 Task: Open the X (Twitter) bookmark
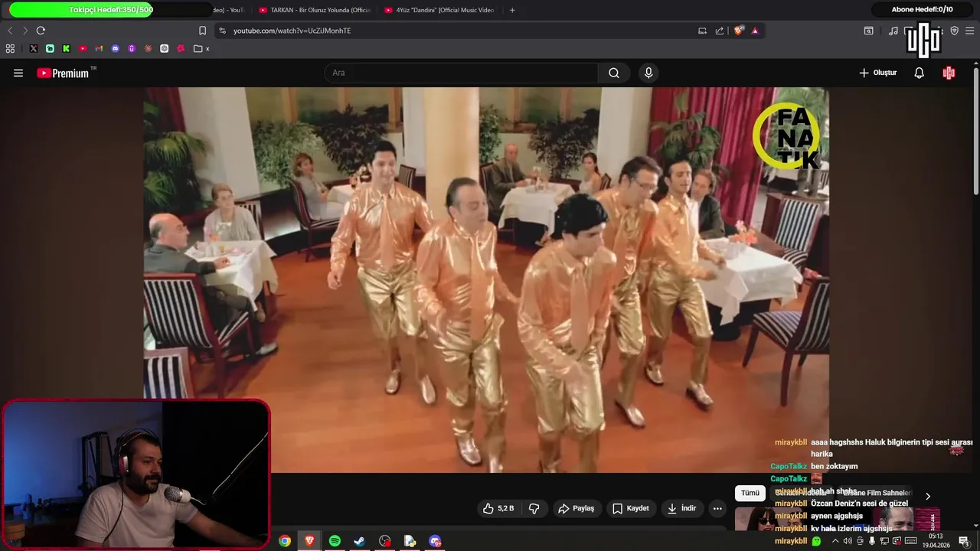(x=34, y=48)
